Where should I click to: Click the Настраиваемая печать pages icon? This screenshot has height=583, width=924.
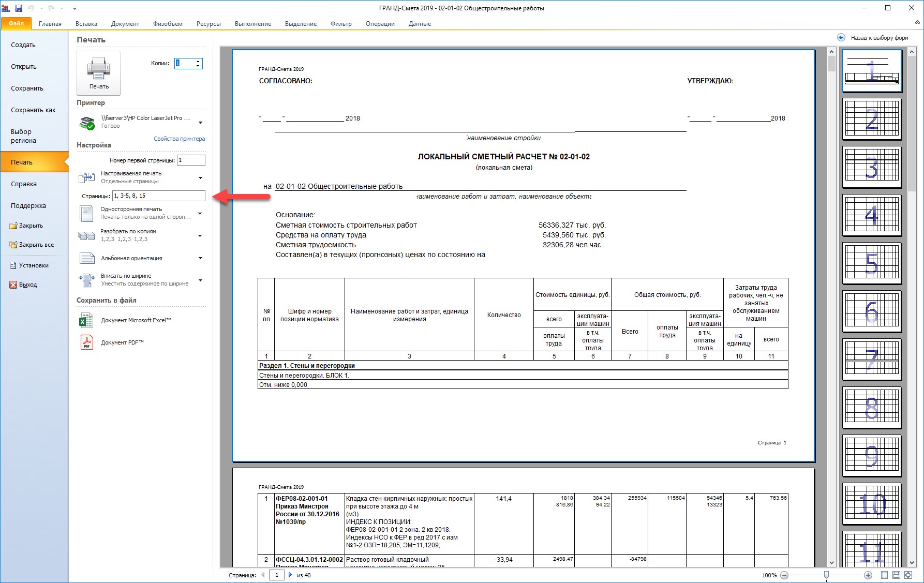(86, 177)
